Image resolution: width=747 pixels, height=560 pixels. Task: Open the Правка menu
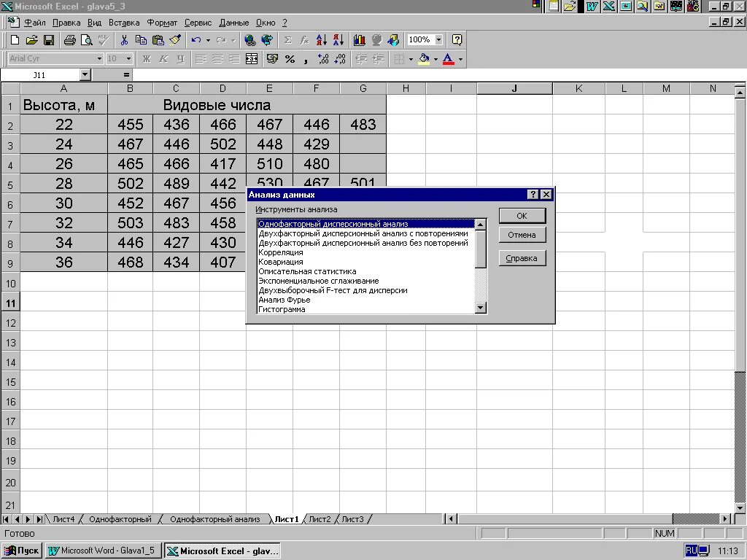pos(66,23)
